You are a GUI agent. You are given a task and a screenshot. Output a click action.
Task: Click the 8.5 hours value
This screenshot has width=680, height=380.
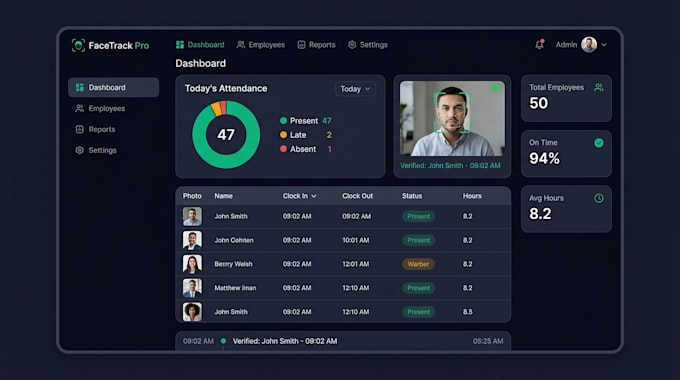point(468,312)
